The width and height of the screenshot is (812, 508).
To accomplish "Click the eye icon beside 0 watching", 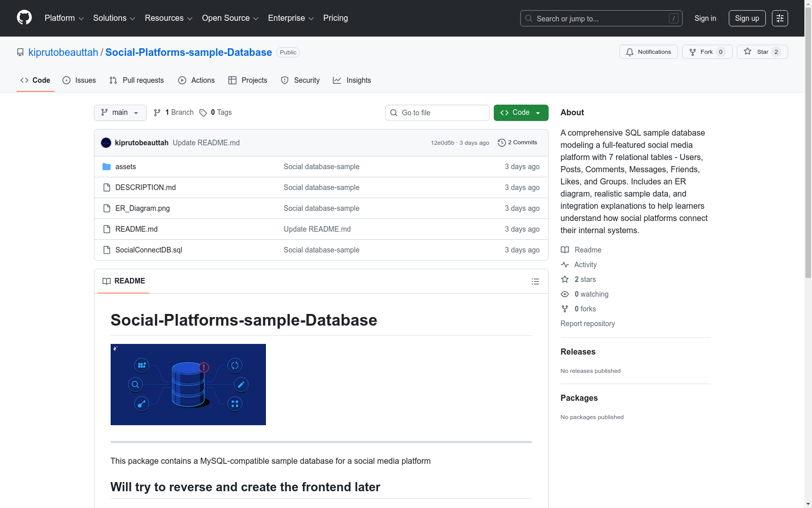I will (565, 294).
